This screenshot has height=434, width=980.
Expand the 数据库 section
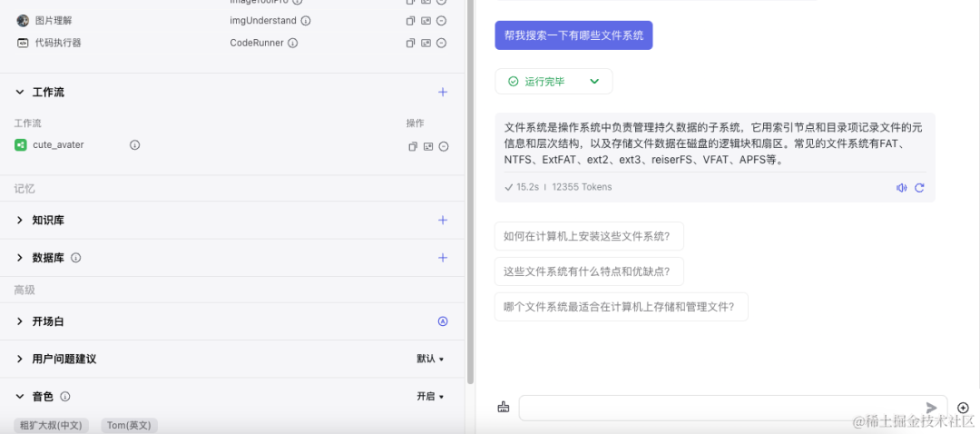(19, 258)
